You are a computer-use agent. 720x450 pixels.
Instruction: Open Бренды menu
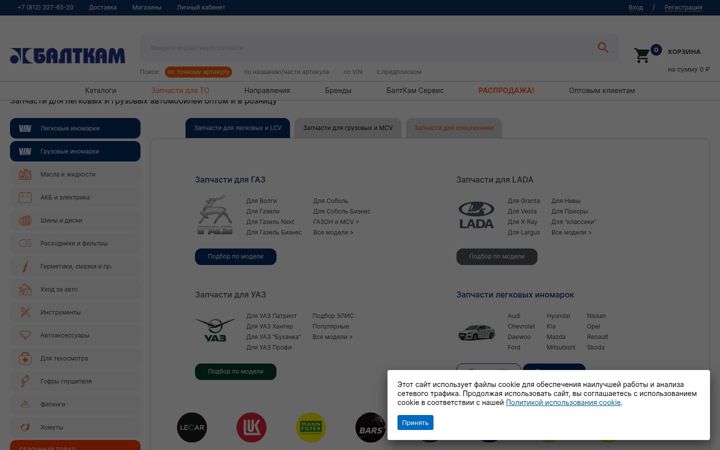tap(338, 90)
